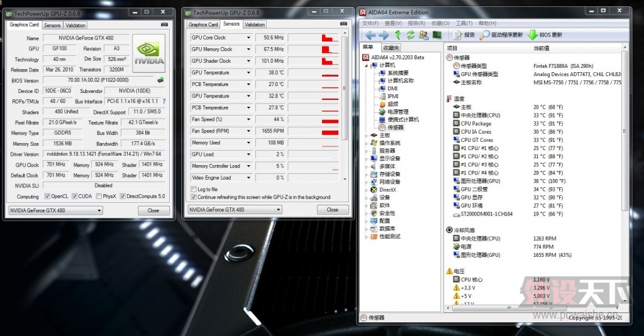Viewport: 644px width, 336px height.
Task: Open the 文件(F) menu in AIDA64
Action: (x=370, y=23)
